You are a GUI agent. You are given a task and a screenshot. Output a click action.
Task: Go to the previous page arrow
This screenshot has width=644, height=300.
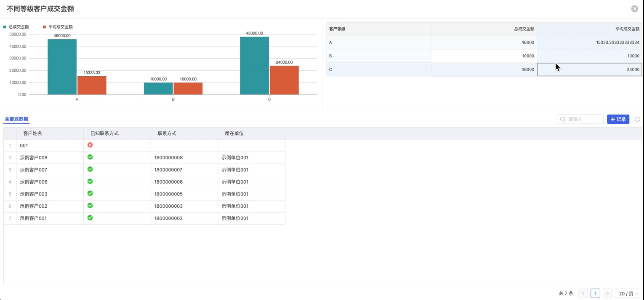(x=583, y=293)
